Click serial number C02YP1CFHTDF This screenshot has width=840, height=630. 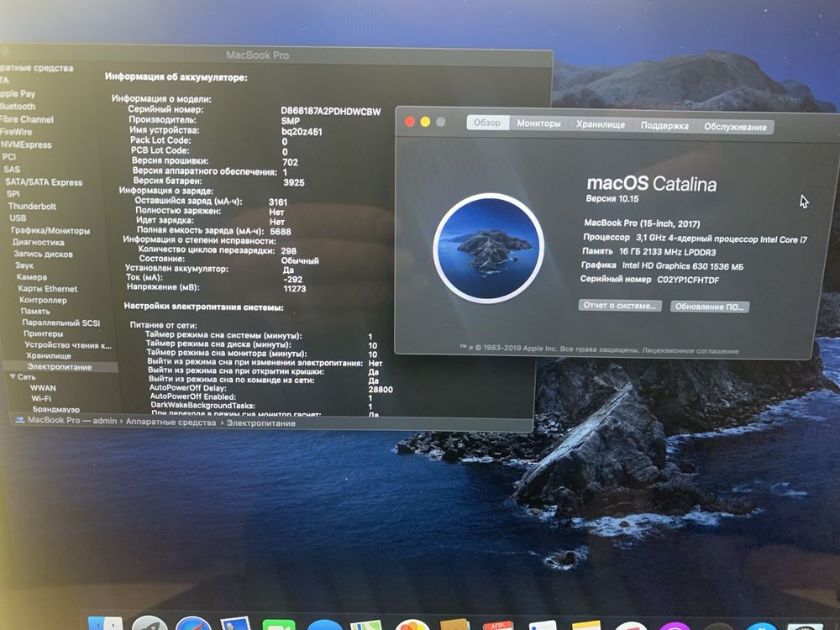[x=688, y=280]
